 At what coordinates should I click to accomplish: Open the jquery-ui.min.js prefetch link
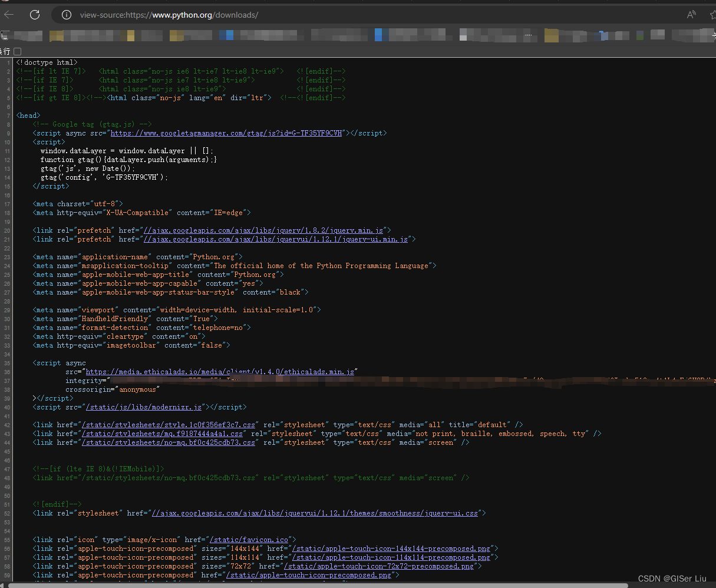point(275,239)
